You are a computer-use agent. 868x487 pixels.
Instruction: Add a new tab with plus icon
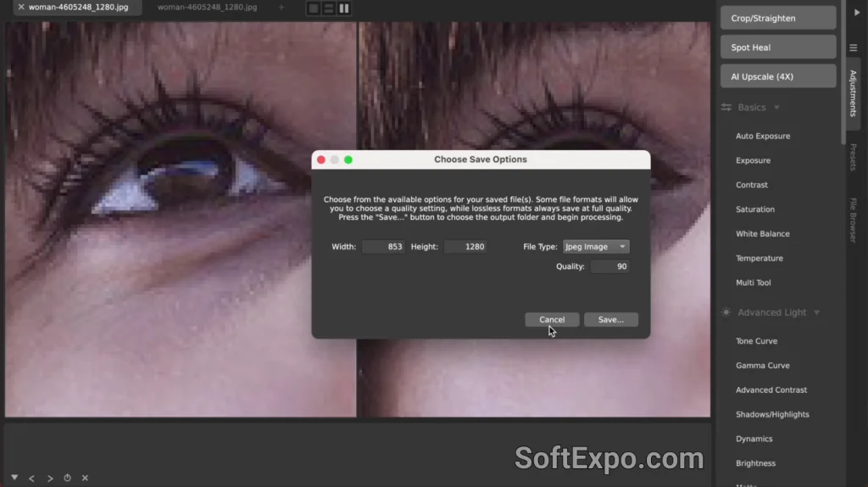[x=281, y=8]
